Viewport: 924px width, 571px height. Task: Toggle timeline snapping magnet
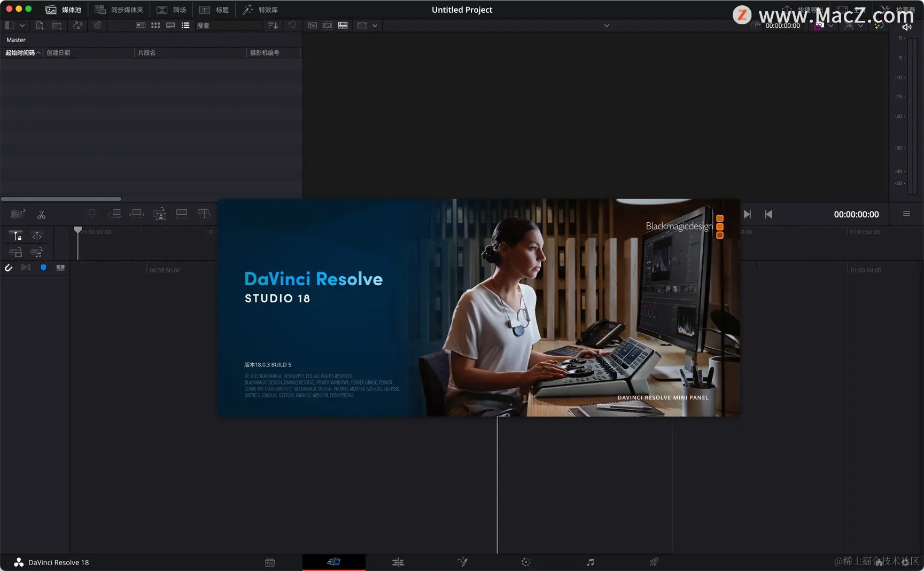9,268
